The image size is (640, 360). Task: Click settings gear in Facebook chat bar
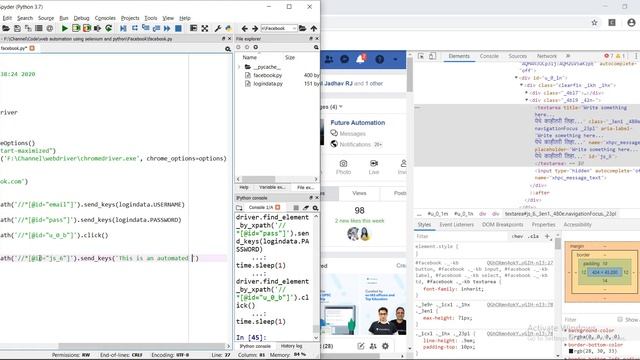[385, 346]
